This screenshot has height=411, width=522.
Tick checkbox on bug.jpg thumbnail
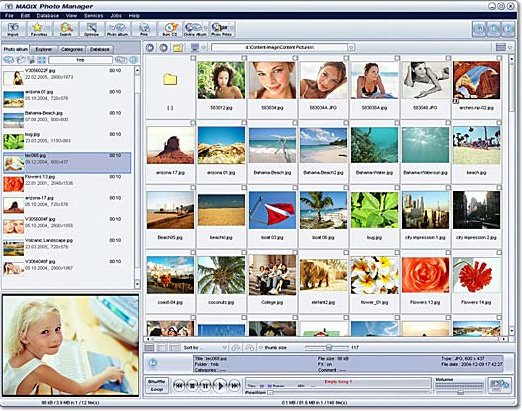[x=397, y=188]
